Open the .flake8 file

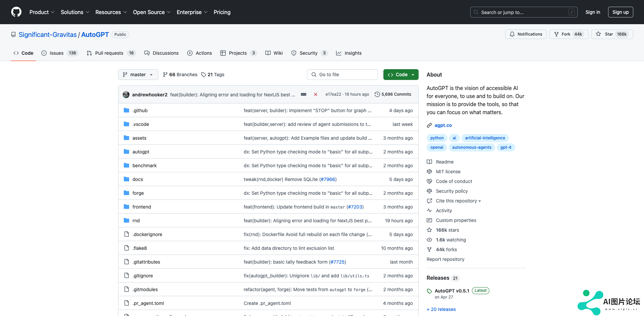pyautogui.click(x=140, y=248)
